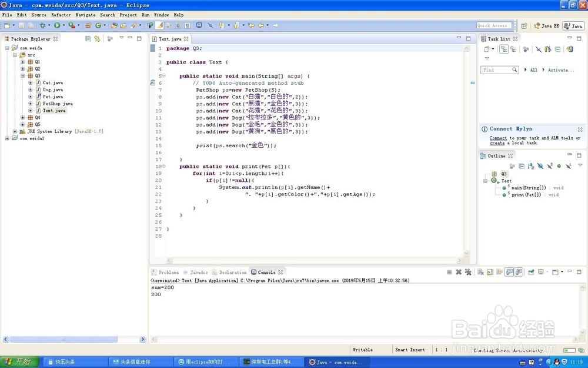Collapse All in Package Explorer
This screenshot has width=588, height=368.
point(88,39)
